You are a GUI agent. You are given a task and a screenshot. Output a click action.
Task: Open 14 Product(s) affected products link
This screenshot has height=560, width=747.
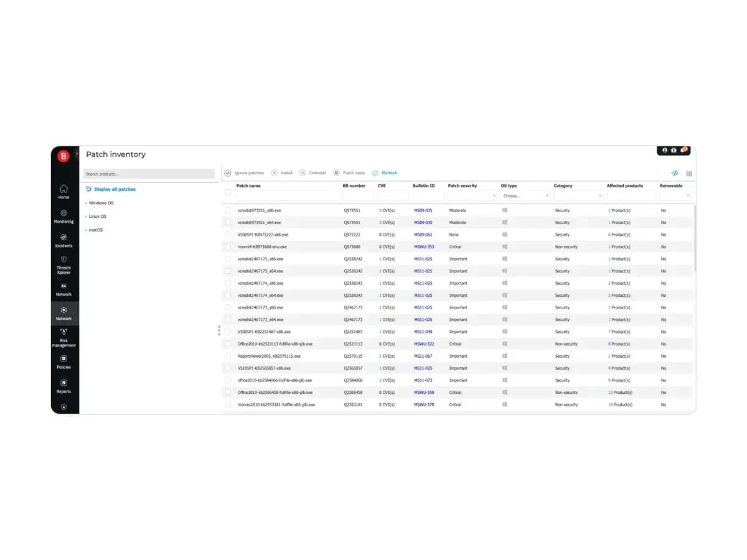coord(620,404)
